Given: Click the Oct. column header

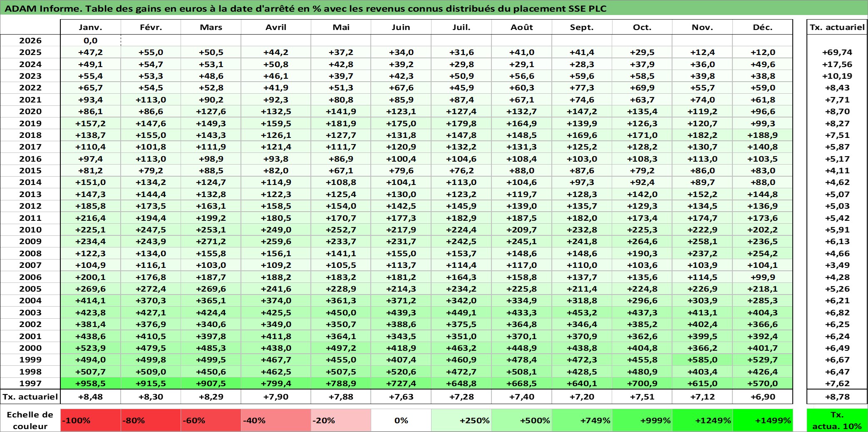Looking at the screenshot, I should click(x=642, y=27).
